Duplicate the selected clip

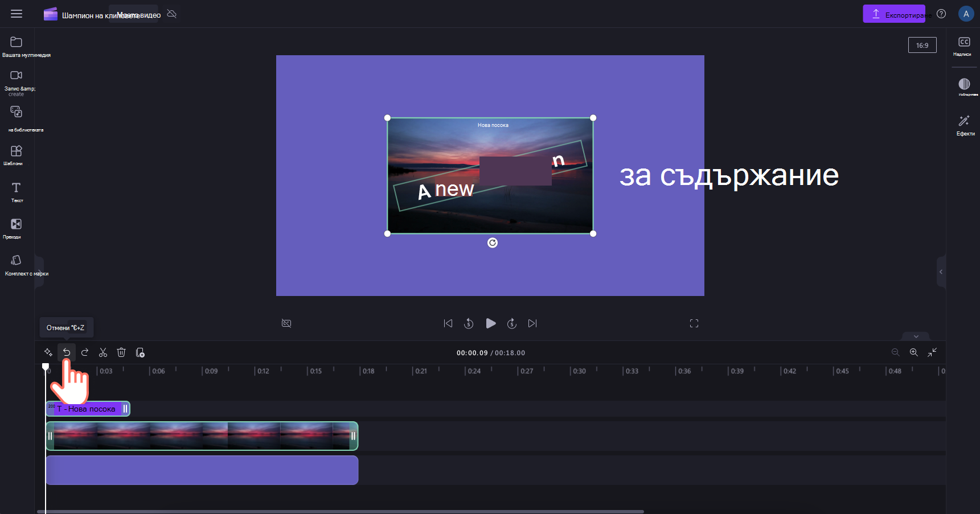140,352
